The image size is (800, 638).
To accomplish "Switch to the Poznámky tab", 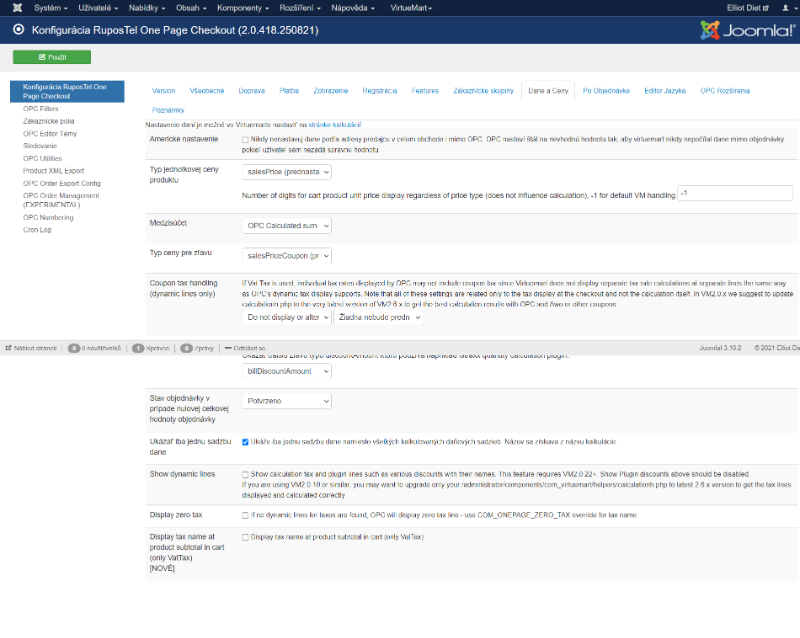I will click(168, 110).
